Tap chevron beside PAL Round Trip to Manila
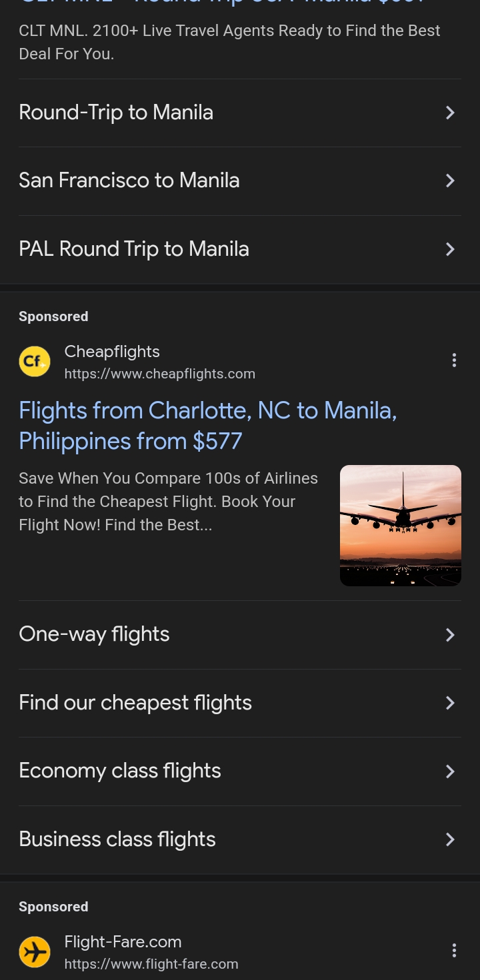The height and width of the screenshot is (980, 480). coord(450,249)
